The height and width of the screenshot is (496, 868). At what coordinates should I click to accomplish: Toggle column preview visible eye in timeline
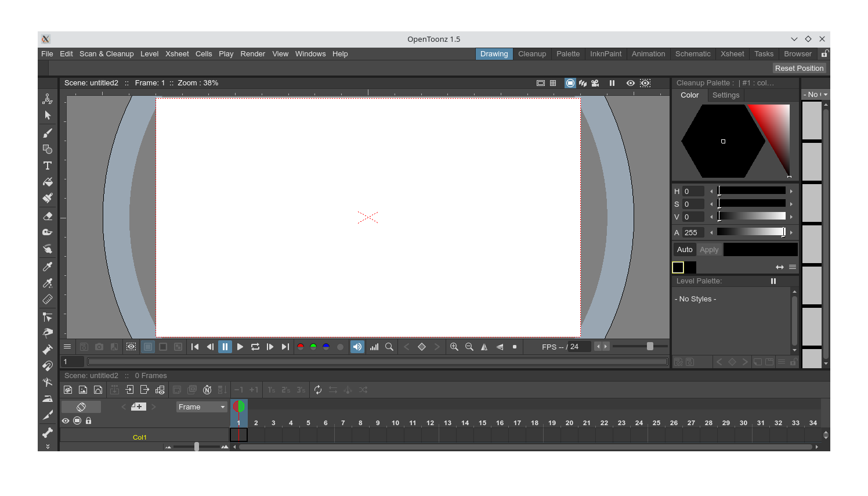coord(66,420)
